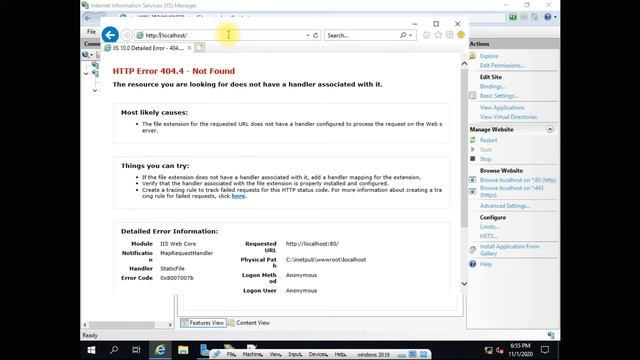Click the Explore icon in Actions pane
The height and width of the screenshot is (360, 640).
[473, 56]
